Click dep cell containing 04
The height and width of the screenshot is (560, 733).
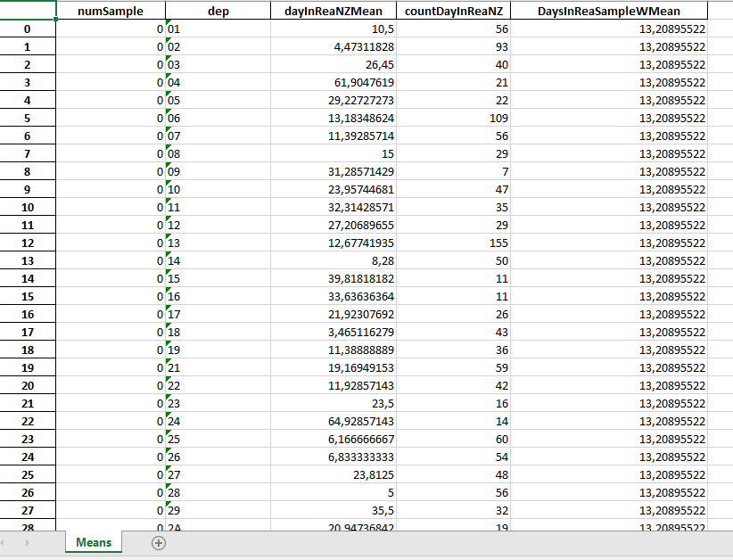[218, 82]
